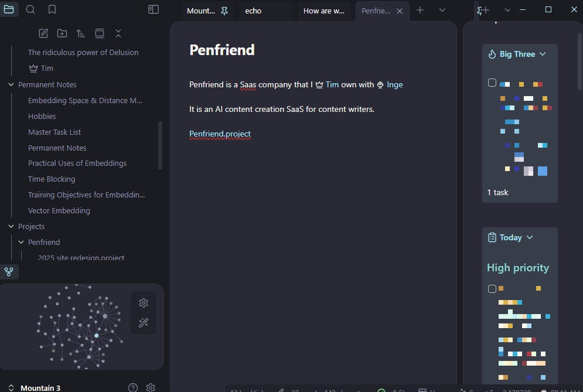Click the '1 task' count text
This screenshot has width=583, height=392.
[x=497, y=192]
